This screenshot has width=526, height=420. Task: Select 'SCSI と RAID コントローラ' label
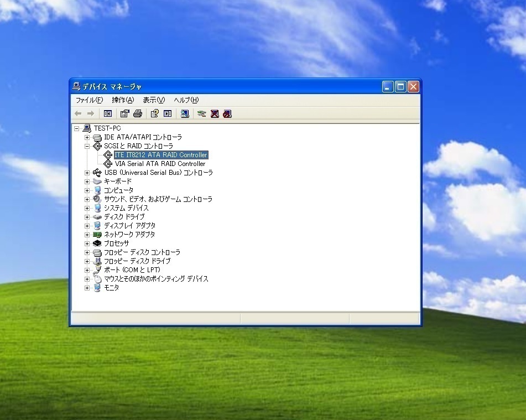tap(138, 146)
